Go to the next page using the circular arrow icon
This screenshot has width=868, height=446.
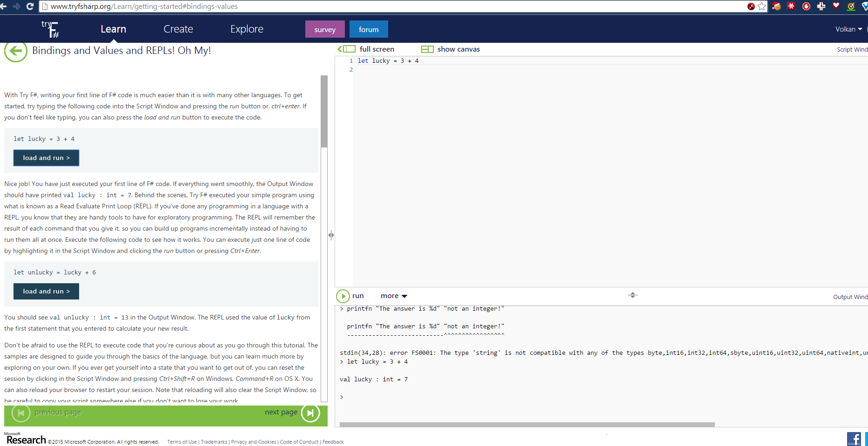click(x=310, y=413)
